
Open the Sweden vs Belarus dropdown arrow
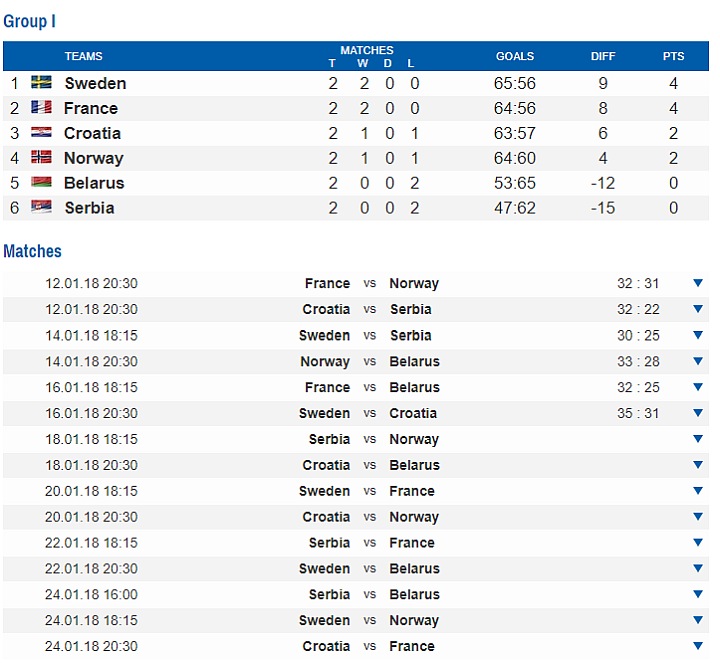pos(698,568)
